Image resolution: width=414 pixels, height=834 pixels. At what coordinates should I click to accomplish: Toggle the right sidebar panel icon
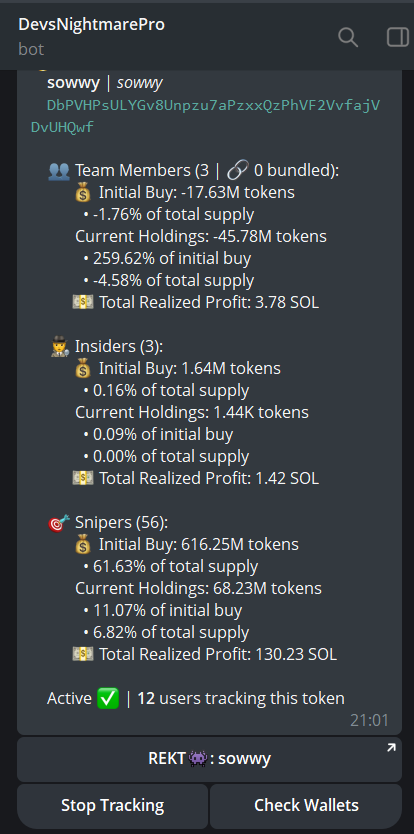coord(398,37)
